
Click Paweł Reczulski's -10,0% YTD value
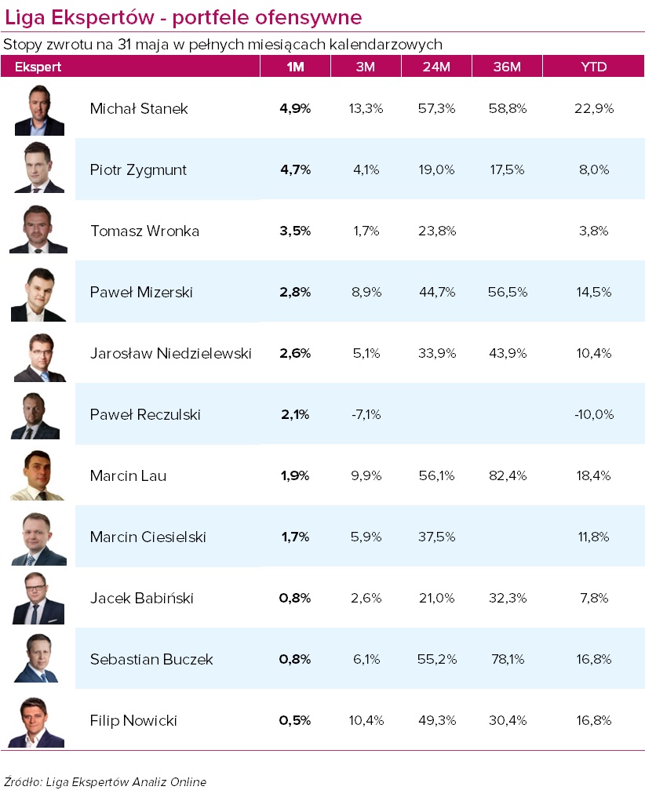coord(593,414)
